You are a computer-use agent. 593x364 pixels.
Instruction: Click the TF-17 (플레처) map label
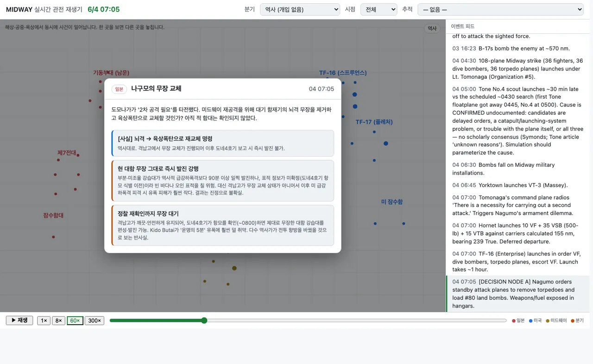click(x=374, y=122)
